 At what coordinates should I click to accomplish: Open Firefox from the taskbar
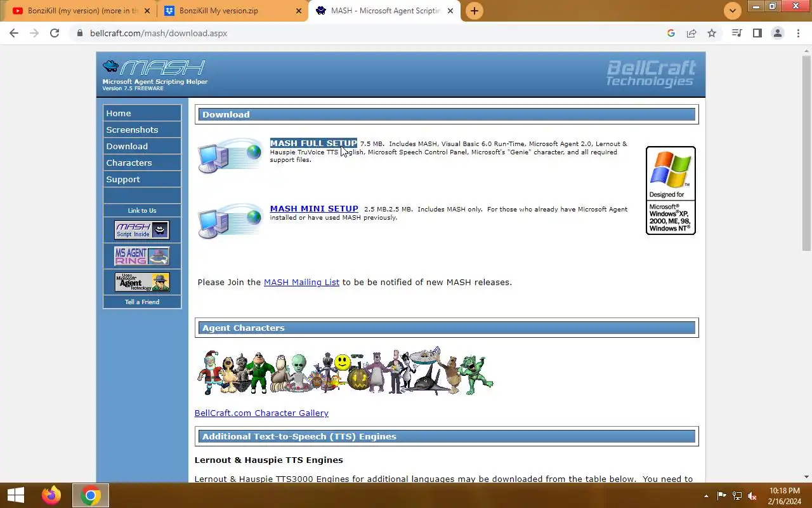click(x=51, y=495)
